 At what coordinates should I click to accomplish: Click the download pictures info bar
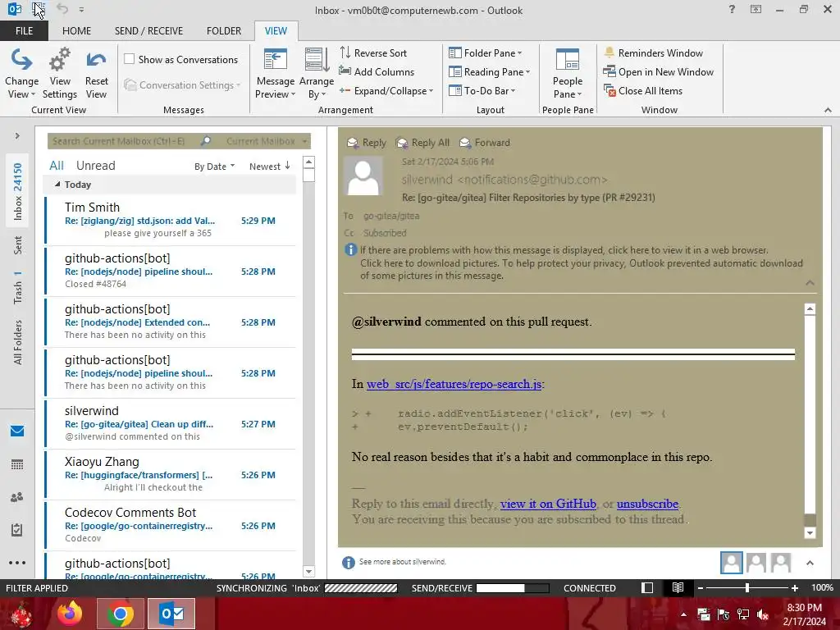tap(582, 269)
